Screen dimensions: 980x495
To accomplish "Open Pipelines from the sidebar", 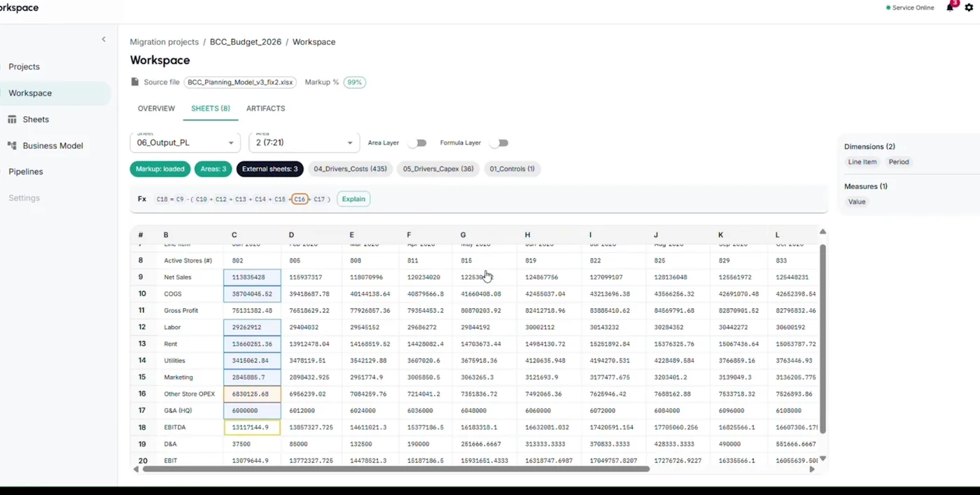I will (25, 172).
